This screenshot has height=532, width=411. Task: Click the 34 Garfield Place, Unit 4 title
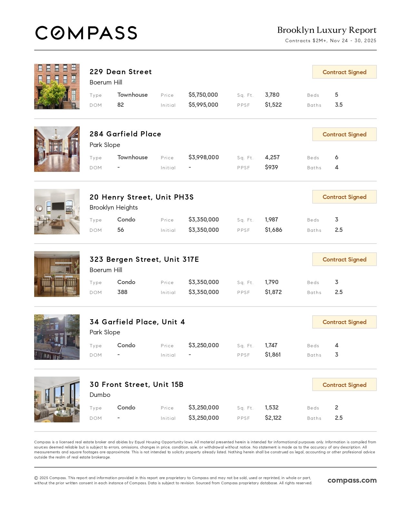click(x=137, y=322)
